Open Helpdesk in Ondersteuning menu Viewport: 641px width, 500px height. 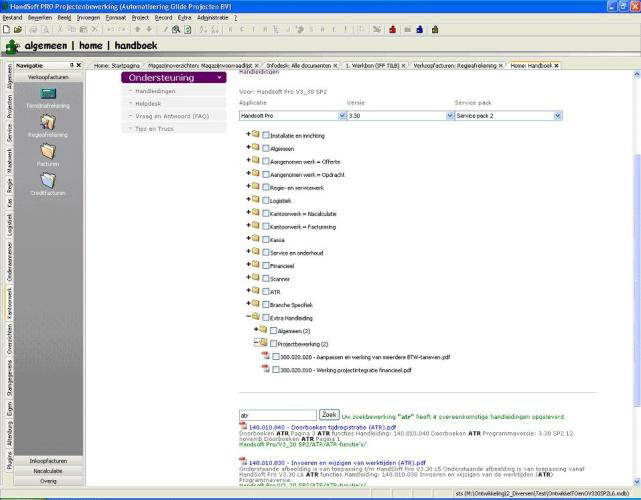148,104
